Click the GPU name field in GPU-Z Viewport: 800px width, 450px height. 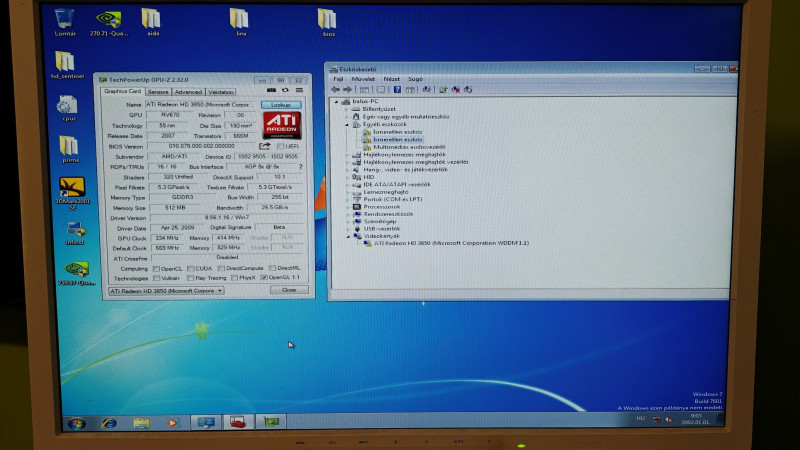[202, 105]
